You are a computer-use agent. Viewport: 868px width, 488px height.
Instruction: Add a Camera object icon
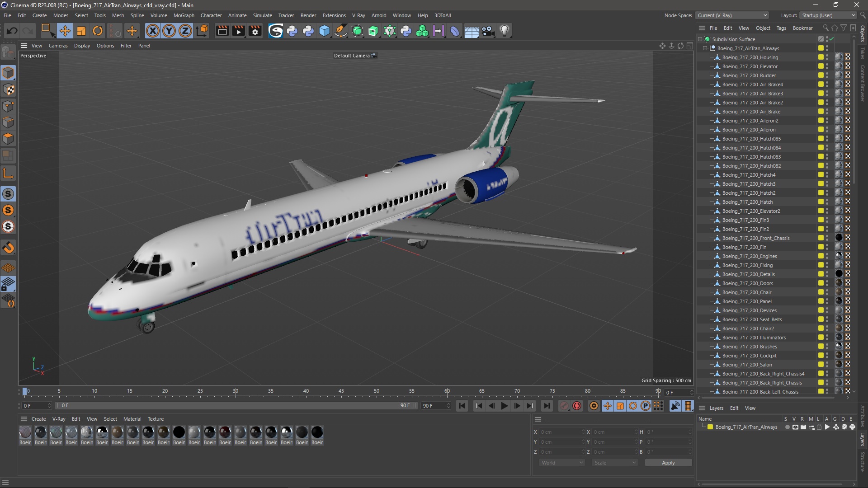pos(488,31)
